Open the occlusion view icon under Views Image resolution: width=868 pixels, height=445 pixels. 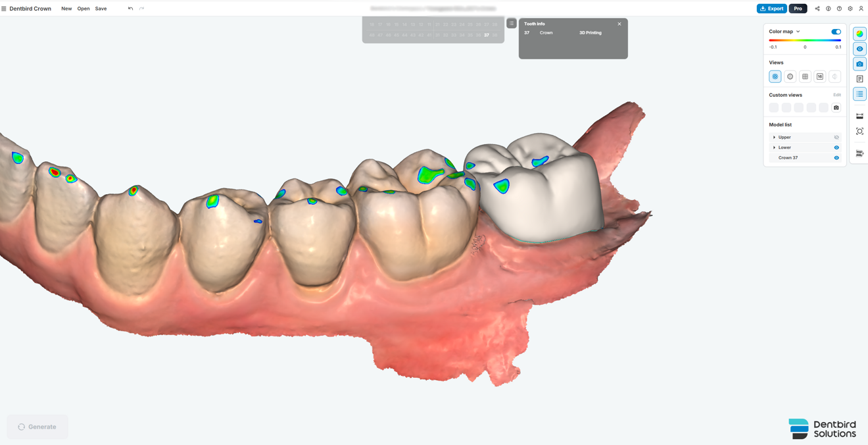790,76
